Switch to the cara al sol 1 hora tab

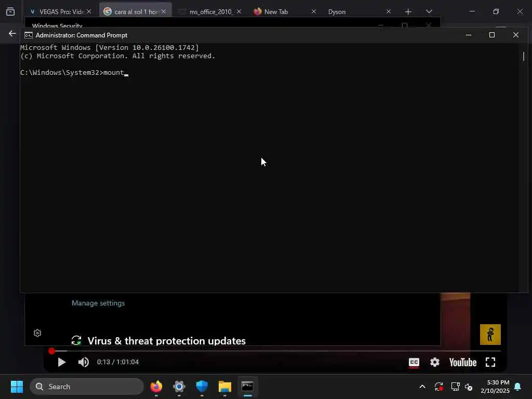click(x=136, y=11)
